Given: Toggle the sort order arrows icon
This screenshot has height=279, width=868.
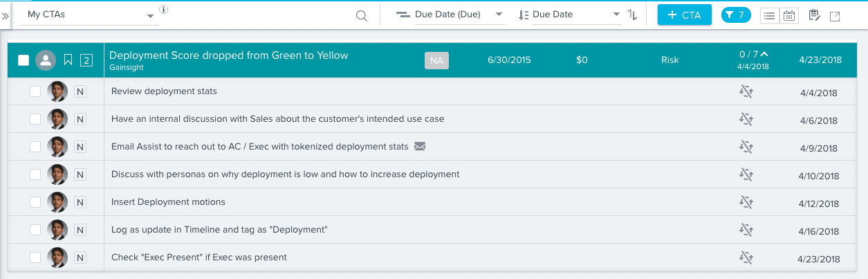Looking at the screenshot, I should [632, 15].
